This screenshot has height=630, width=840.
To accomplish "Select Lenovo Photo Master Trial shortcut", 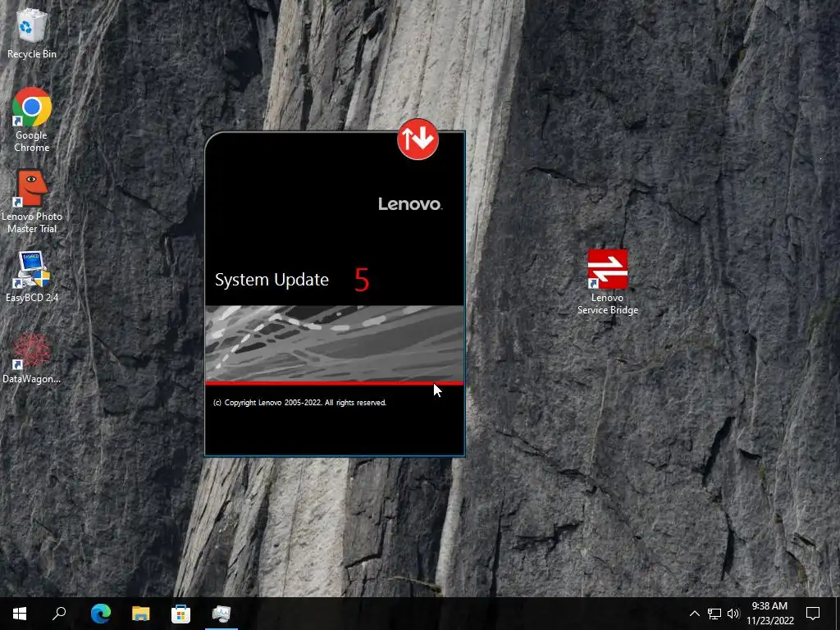I will coord(32,202).
